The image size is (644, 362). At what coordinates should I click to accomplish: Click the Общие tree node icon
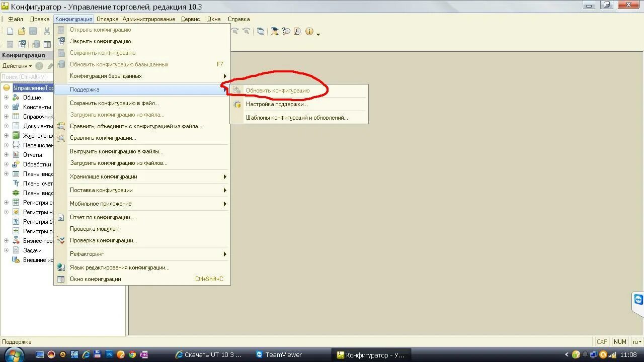coord(16,98)
